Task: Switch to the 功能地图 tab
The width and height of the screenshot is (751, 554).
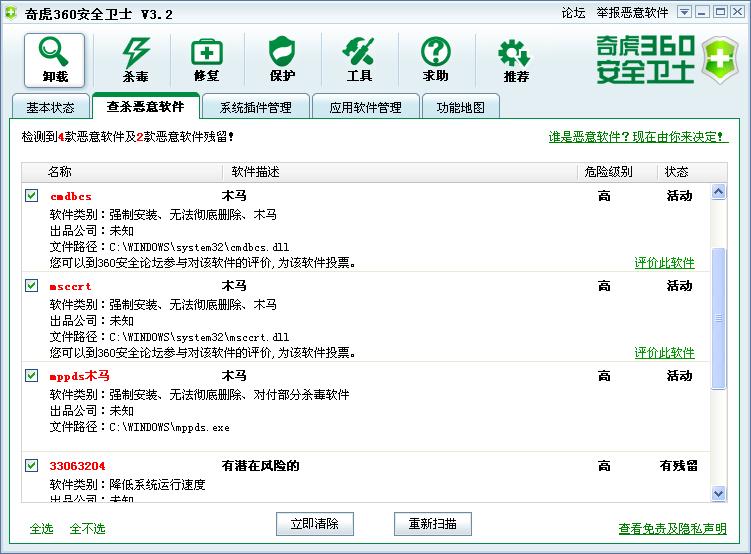Action: coord(460,107)
